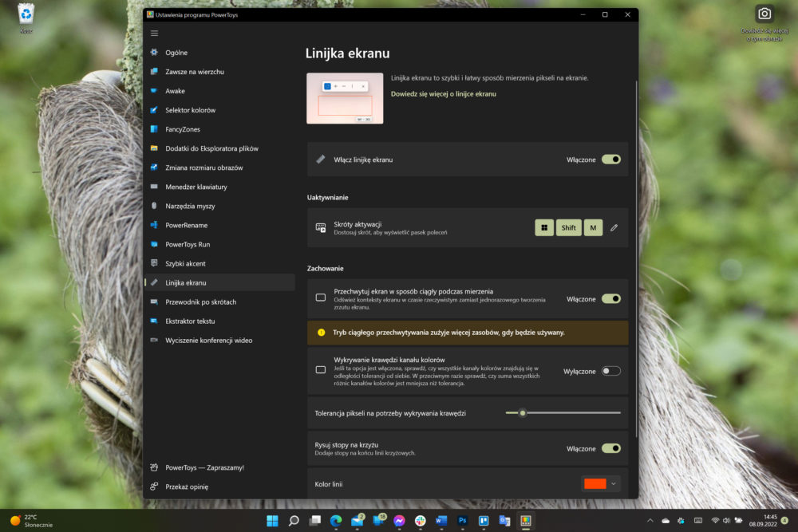The width and height of the screenshot is (798, 532).
Task: Go to PowerToys Run settings
Action: point(220,244)
